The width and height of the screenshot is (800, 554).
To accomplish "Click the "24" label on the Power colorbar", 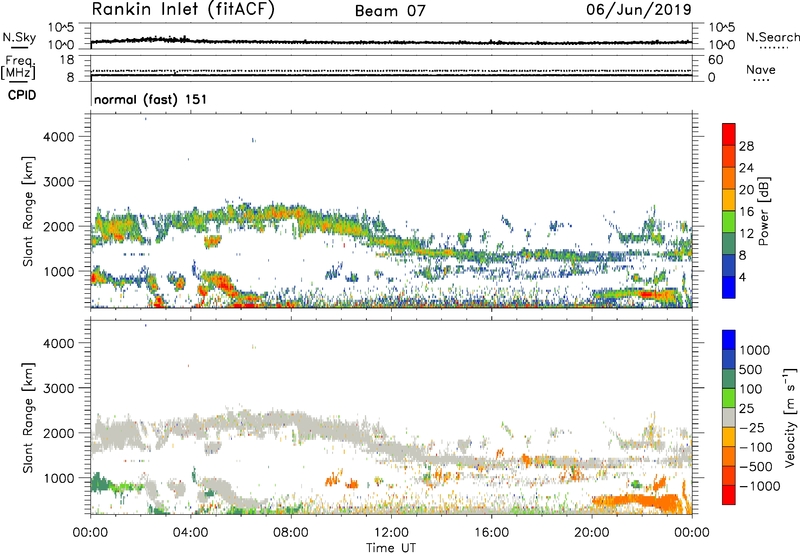I will pyautogui.click(x=746, y=168).
